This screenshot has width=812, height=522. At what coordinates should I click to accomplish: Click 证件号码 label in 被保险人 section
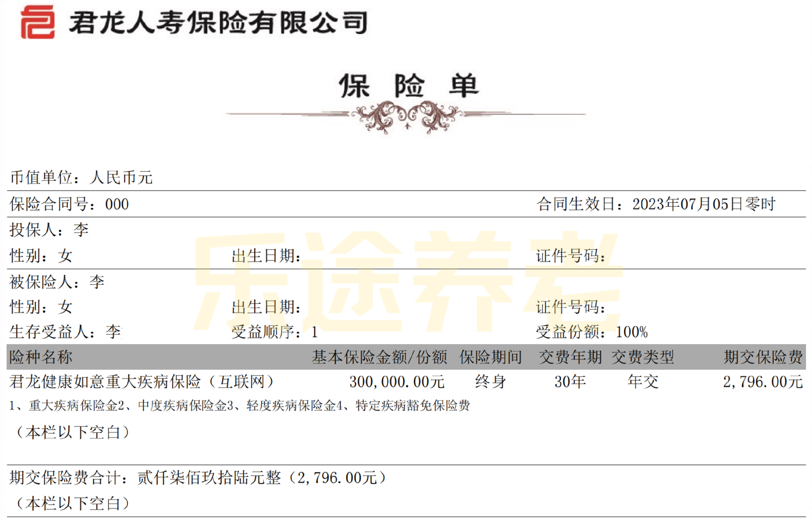point(571,307)
